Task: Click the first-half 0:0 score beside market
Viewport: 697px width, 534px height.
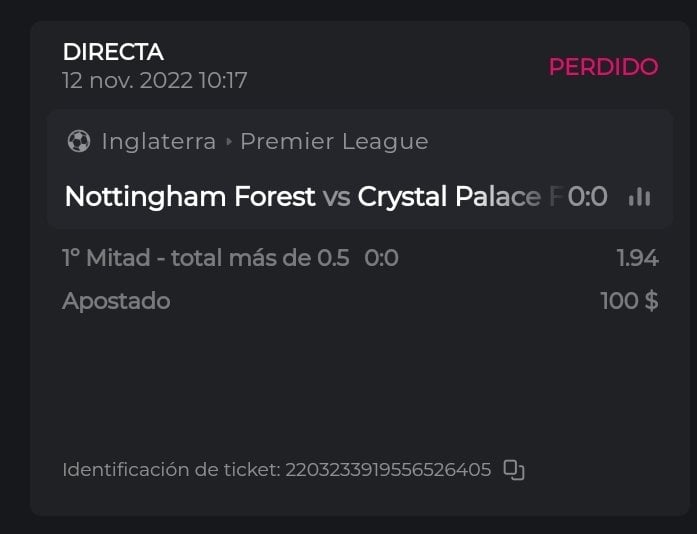Action: click(381, 258)
